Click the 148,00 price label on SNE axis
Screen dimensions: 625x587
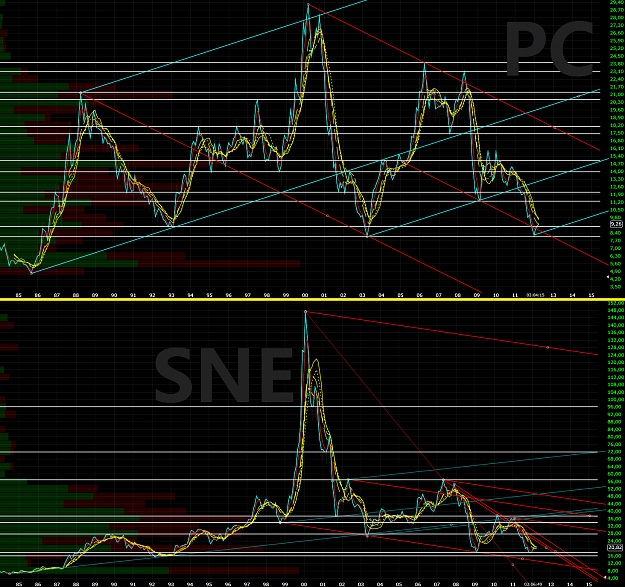coord(616,310)
